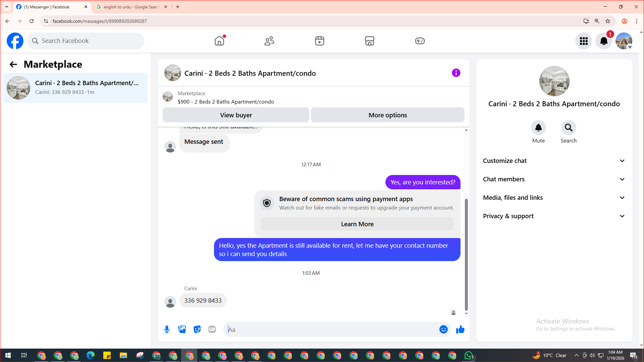The height and width of the screenshot is (362, 644).
Task: Open Task View on the taskbar
Action: pyautogui.click(x=24, y=355)
